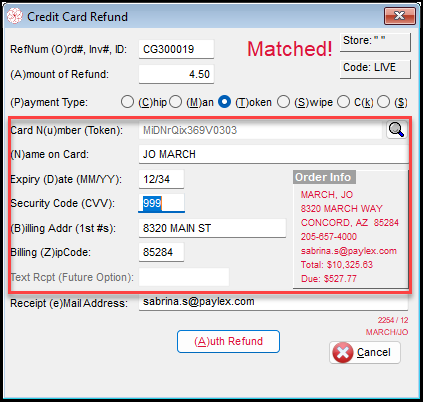423x402 pixels.
Task: Select the (C)hip payment type
Action: [x=127, y=102]
